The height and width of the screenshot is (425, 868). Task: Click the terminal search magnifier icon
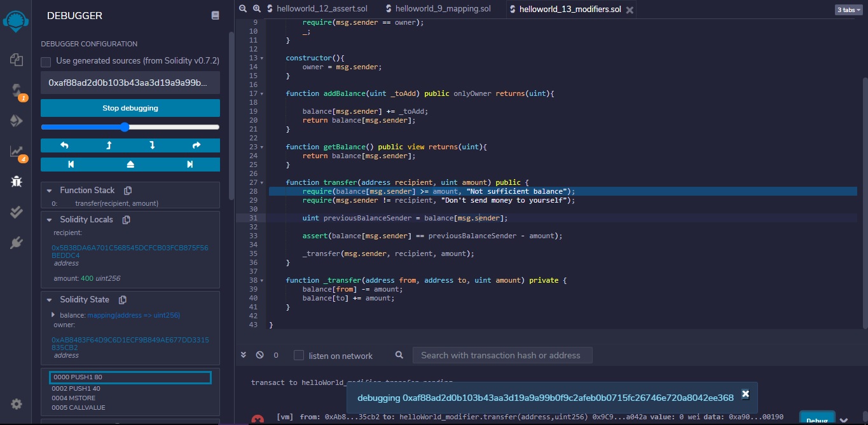pyautogui.click(x=399, y=355)
